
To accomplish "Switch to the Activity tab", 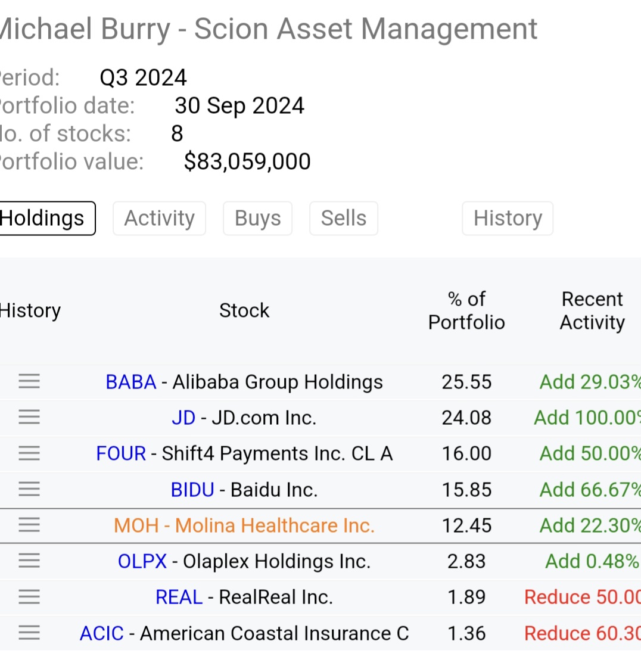I will [x=159, y=218].
